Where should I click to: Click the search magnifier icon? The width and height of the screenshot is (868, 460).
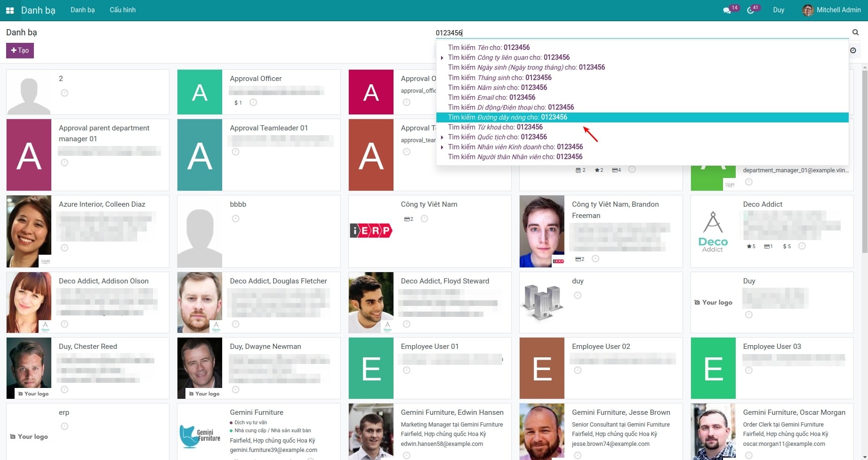tap(855, 32)
